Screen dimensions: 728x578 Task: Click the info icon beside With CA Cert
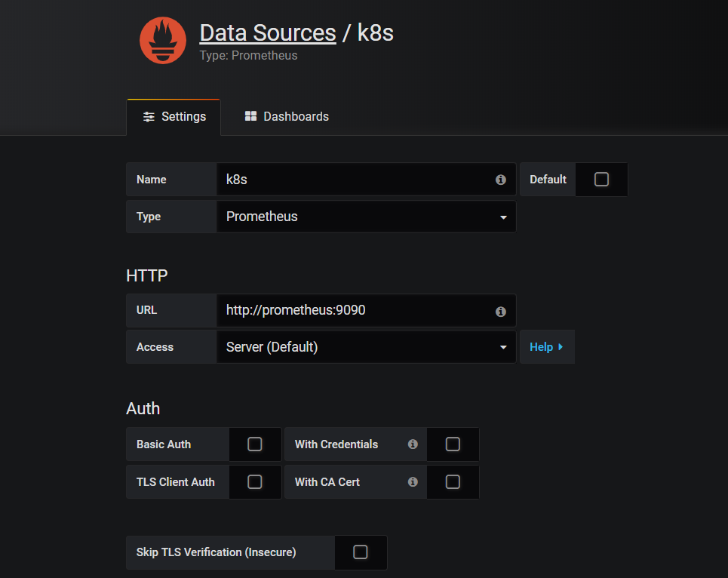coord(413,482)
